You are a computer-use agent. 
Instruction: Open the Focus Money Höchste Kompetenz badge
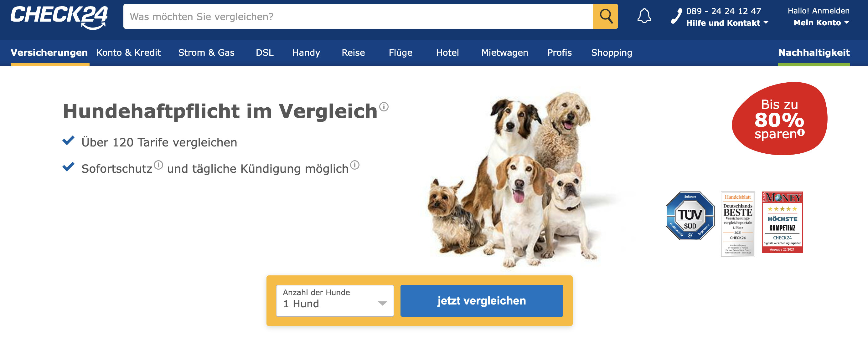pos(782,222)
